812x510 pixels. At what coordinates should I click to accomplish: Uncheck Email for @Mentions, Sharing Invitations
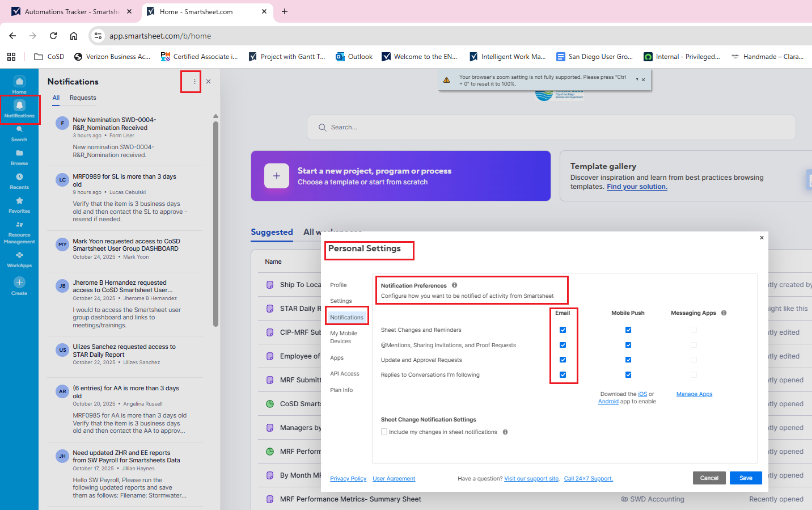click(x=563, y=345)
